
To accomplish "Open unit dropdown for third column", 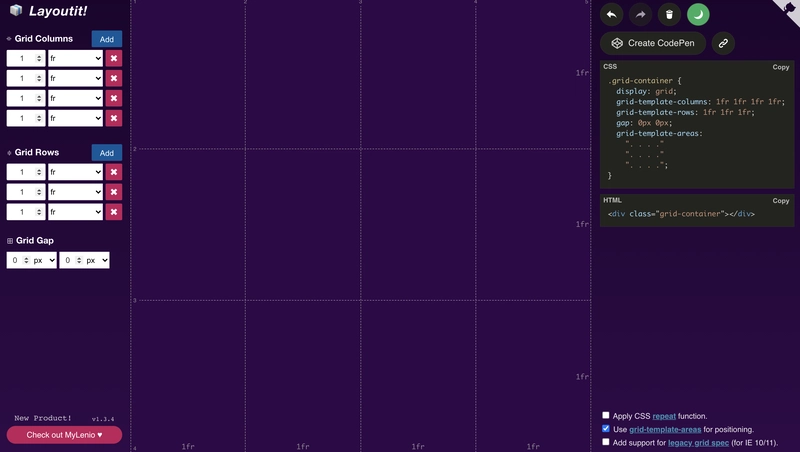I will [x=76, y=98].
